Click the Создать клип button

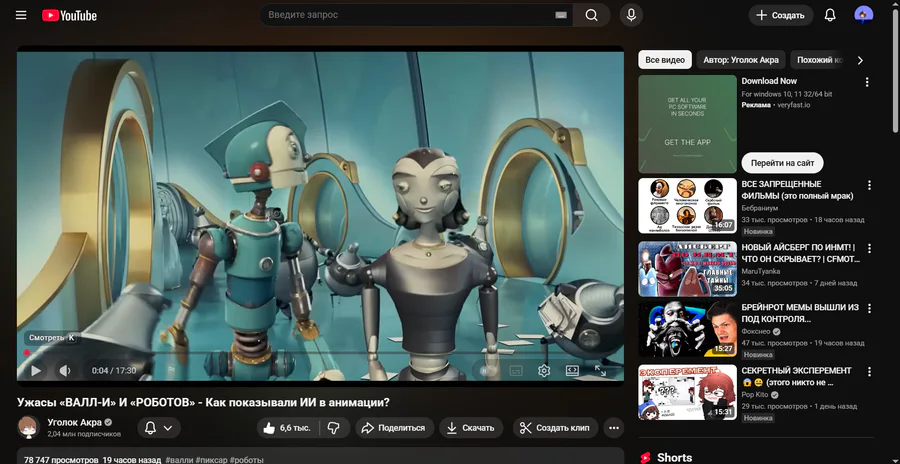[x=555, y=428]
